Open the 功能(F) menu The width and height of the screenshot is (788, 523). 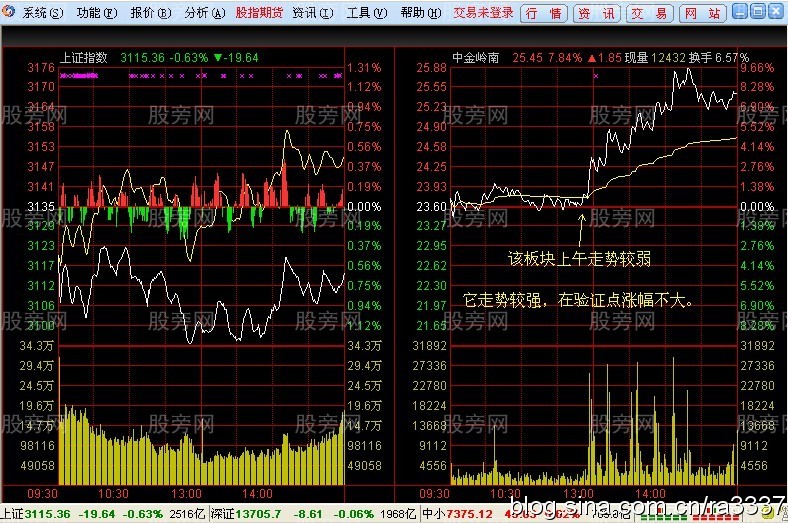97,13
